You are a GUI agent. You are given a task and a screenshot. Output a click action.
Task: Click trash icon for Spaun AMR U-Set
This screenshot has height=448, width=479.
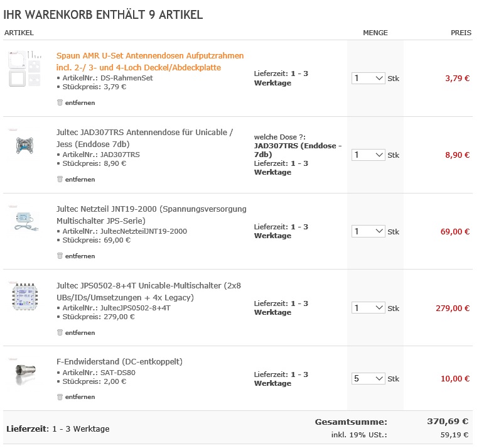[60, 102]
